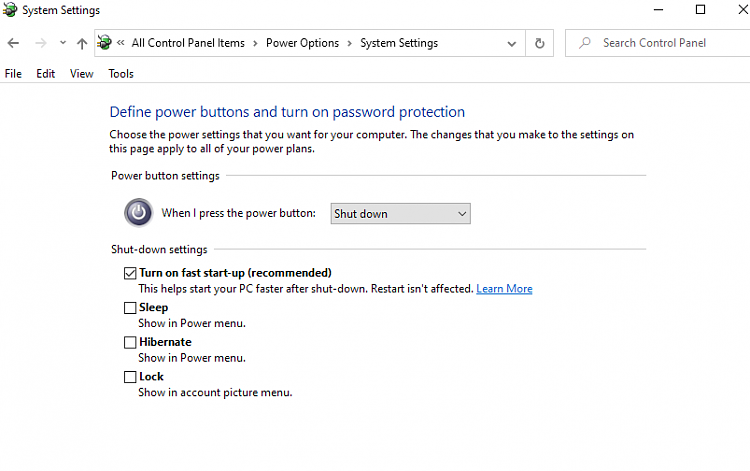Click the Power Options icon in the address bar
This screenshot has width=750, height=471.
104,43
